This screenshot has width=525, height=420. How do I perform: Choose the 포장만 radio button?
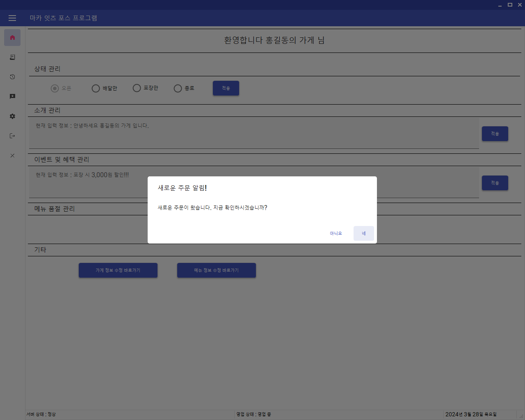[137, 88]
